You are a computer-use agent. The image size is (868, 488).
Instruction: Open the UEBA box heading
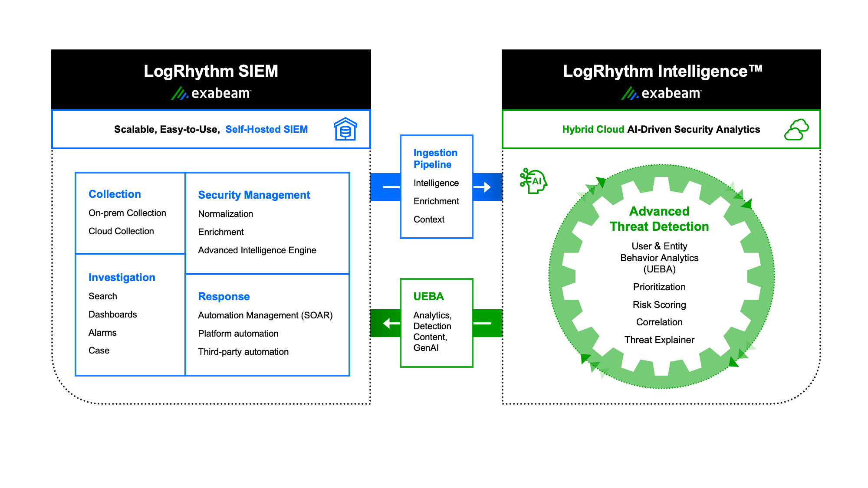(x=428, y=296)
